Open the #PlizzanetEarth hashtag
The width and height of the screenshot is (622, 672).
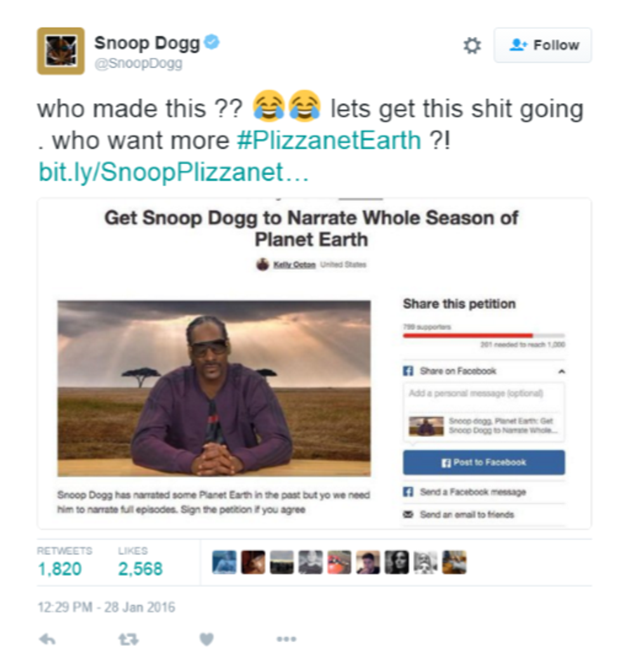(x=329, y=140)
